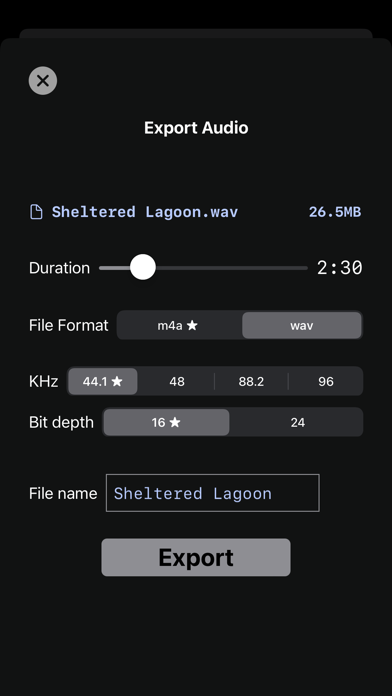Pick the 88.2 KHz sample rate
Viewport: 392px width, 696px height.
click(251, 381)
